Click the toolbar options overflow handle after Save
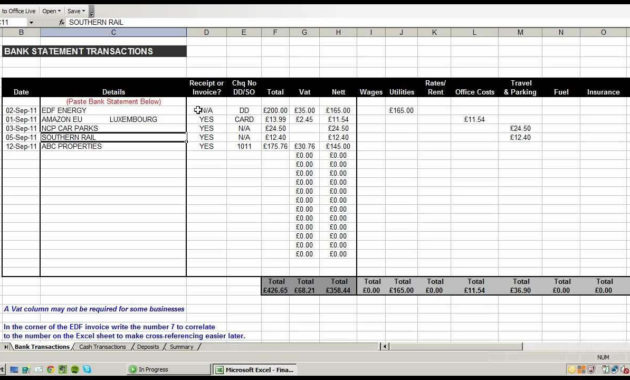Viewport: 630px width, 380px height. click(x=91, y=11)
